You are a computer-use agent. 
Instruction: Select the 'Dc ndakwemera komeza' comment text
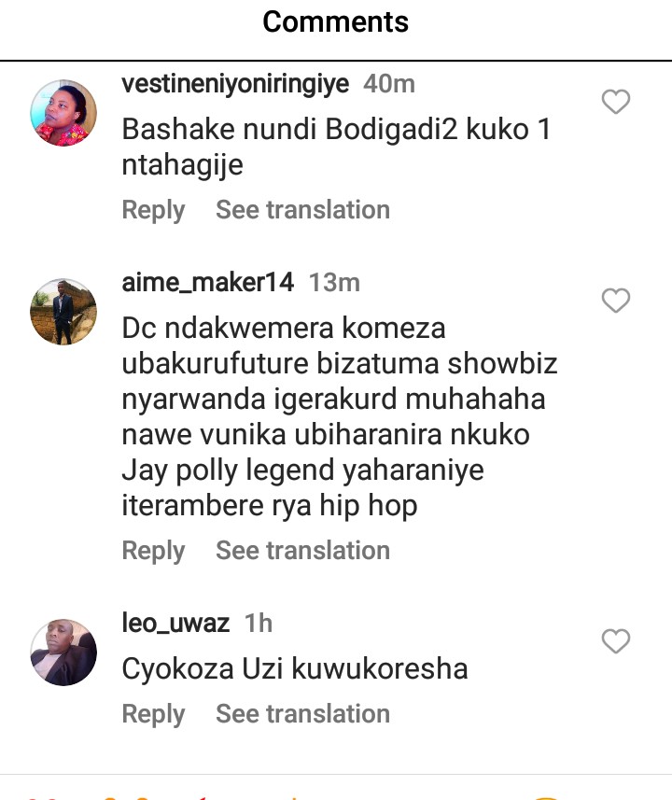point(340,416)
